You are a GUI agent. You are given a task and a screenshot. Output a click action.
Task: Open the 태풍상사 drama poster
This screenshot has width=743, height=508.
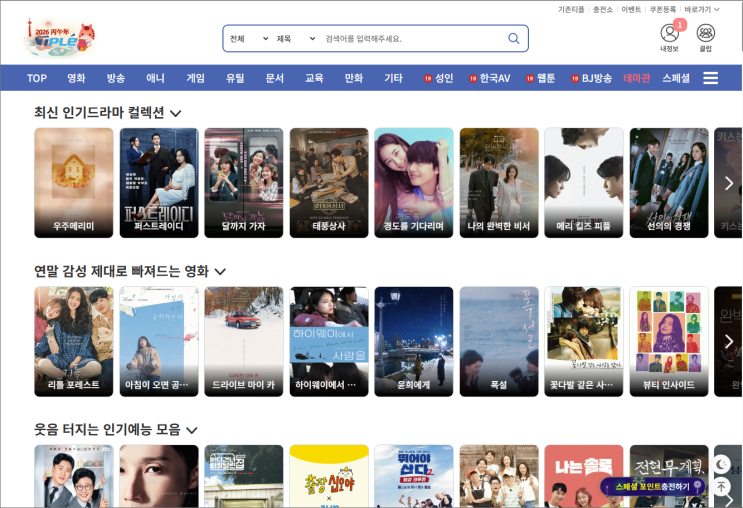(x=329, y=183)
